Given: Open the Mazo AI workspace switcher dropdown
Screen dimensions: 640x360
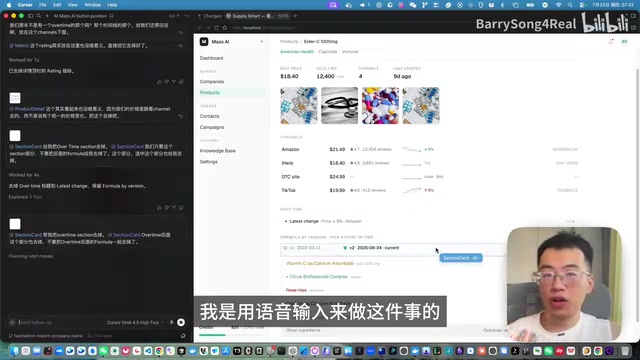Looking at the screenshot, I should (x=262, y=42).
